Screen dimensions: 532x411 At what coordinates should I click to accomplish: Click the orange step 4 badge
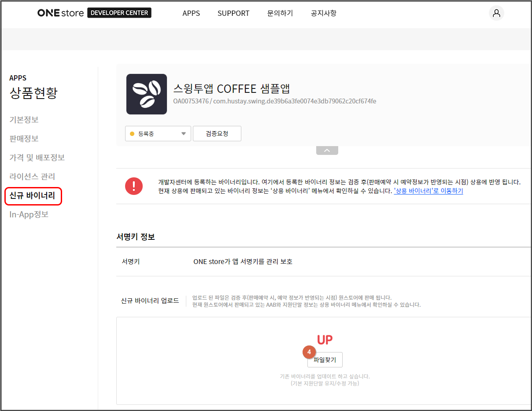[x=309, y=352]
